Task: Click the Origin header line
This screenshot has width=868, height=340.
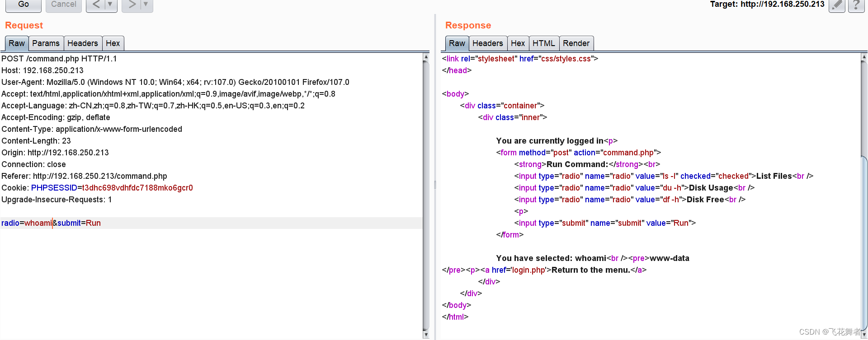Action: [55, 153]
